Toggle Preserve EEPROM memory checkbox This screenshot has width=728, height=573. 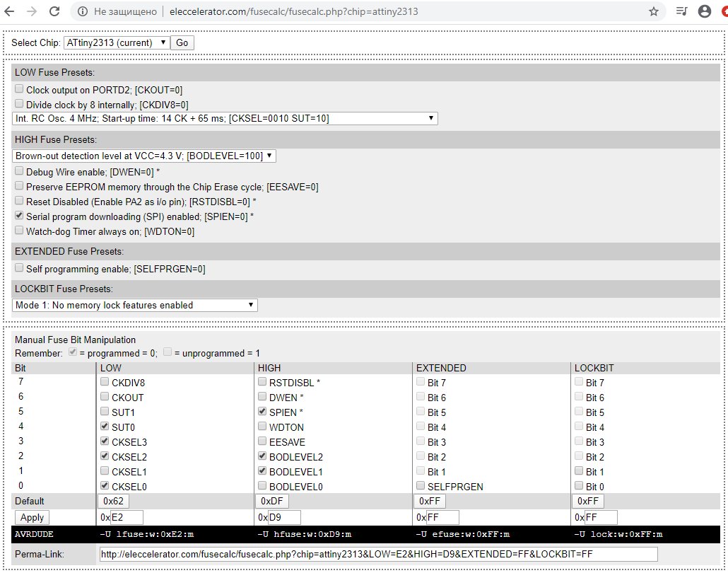point(19,185)
